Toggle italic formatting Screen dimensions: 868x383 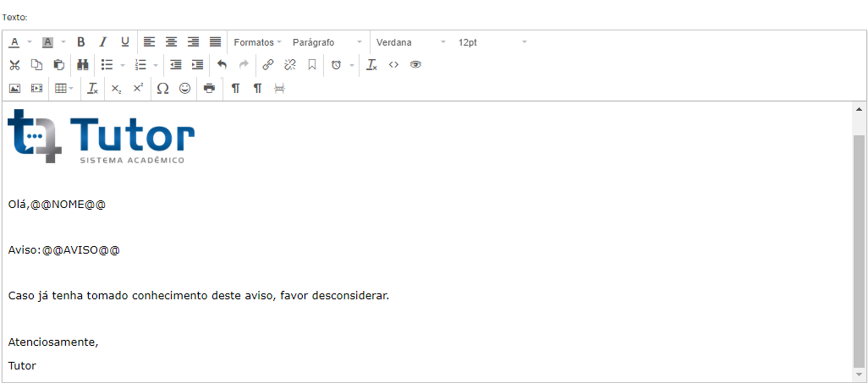pos(102,42)
